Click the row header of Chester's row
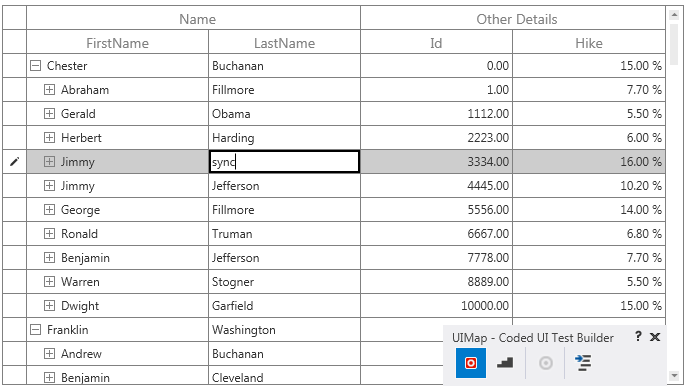Screen dimensions: 687x389 [x=14, y=66]
